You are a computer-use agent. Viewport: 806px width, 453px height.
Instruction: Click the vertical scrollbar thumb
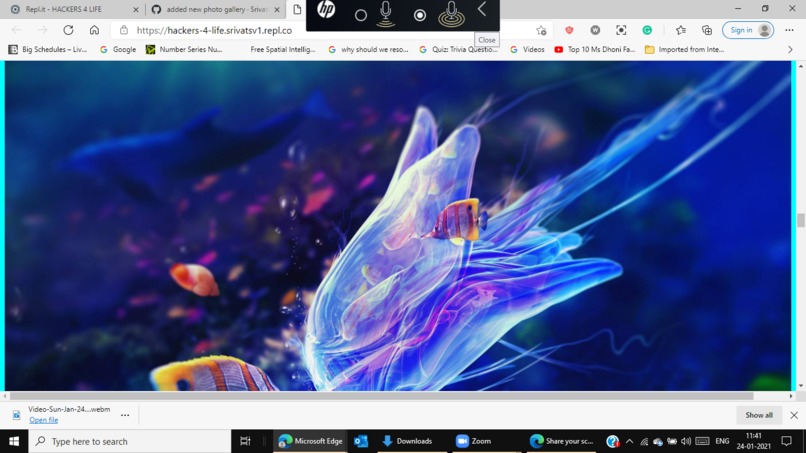point(801,220)
